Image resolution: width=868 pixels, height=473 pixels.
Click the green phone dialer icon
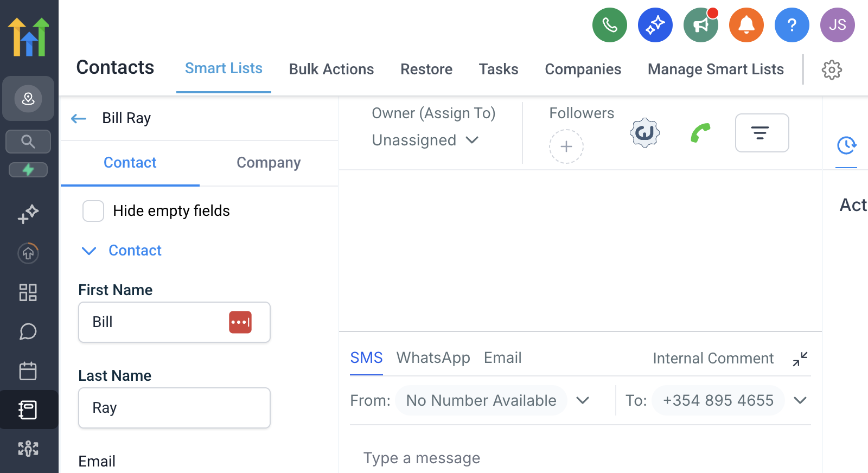609,25
